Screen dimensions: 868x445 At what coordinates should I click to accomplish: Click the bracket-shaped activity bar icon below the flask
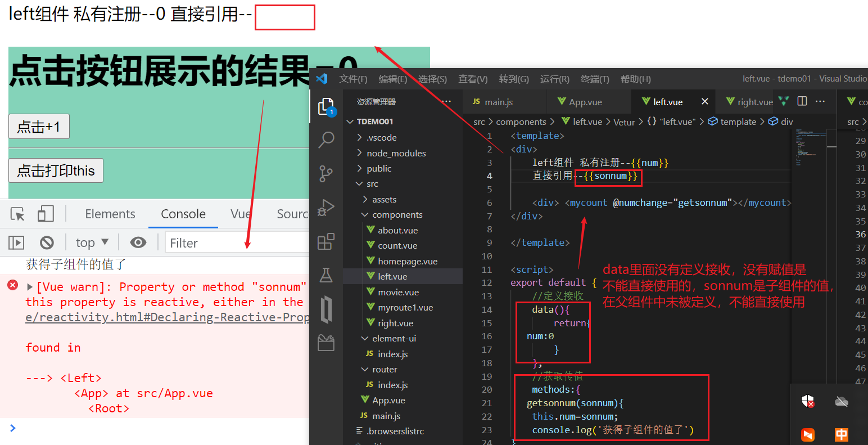pyautogui.click(x=326, y=309)
